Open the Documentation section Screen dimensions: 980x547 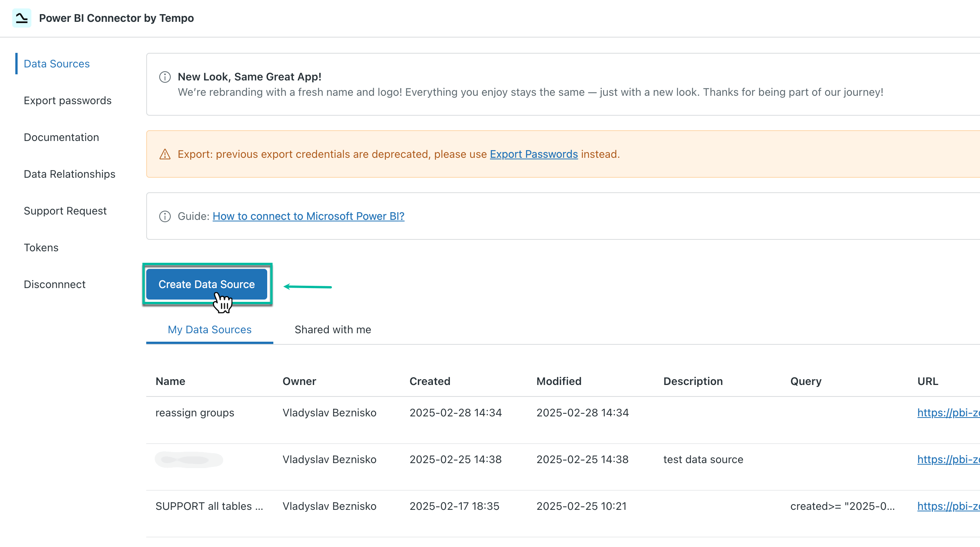point(61,137)
